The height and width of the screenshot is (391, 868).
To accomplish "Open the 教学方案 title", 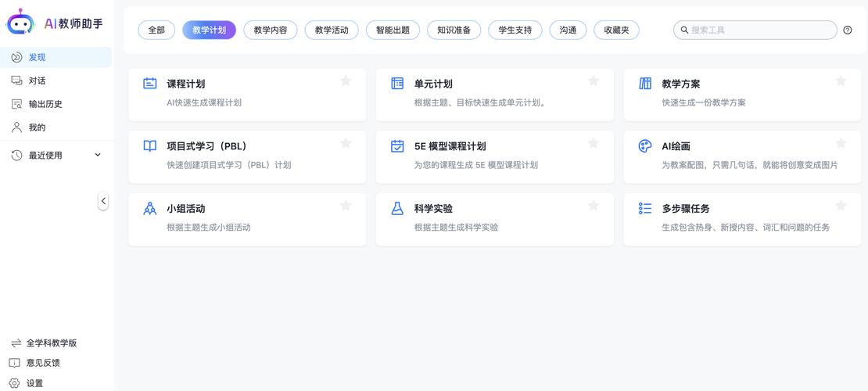I will [x=681, y=84].
